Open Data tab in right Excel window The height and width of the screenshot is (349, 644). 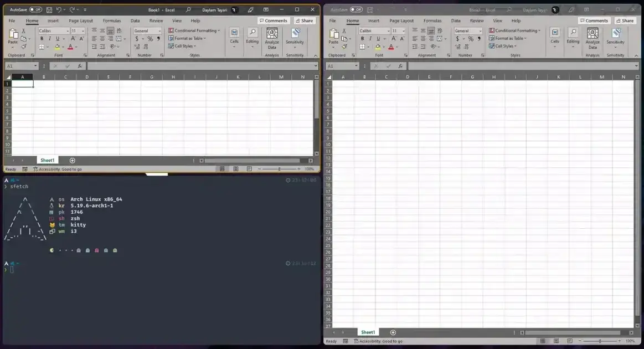coord(456,20)
